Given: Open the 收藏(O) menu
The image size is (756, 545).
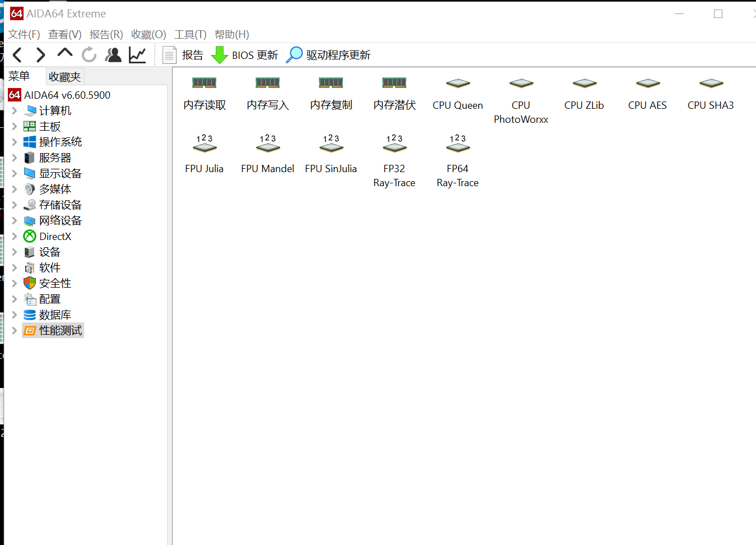Looking at the screenshot, I should (149, 35).
